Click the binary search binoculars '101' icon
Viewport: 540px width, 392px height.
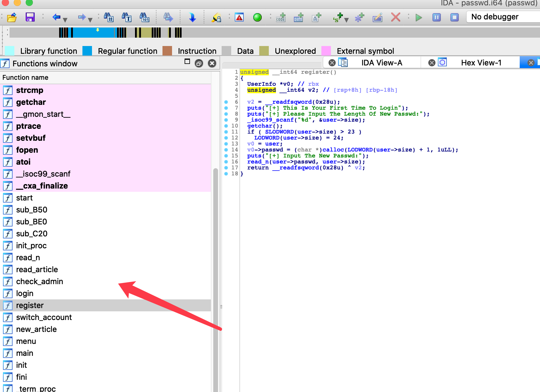145,17
